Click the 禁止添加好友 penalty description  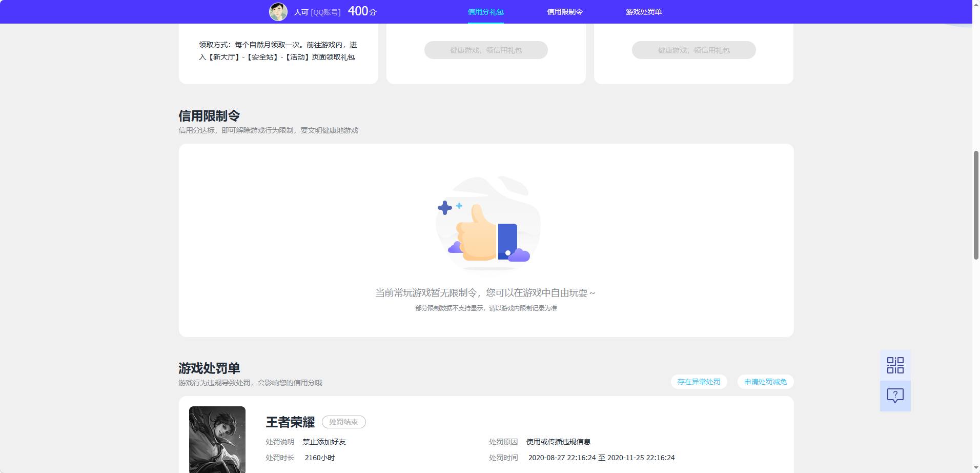coord(324,442)
